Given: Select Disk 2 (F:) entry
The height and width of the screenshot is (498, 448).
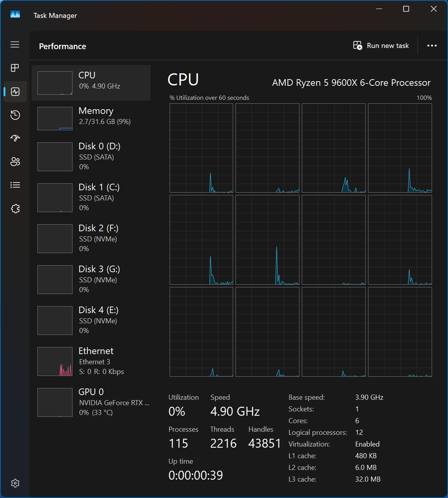Looking at the screenshot, I should 91,239.
